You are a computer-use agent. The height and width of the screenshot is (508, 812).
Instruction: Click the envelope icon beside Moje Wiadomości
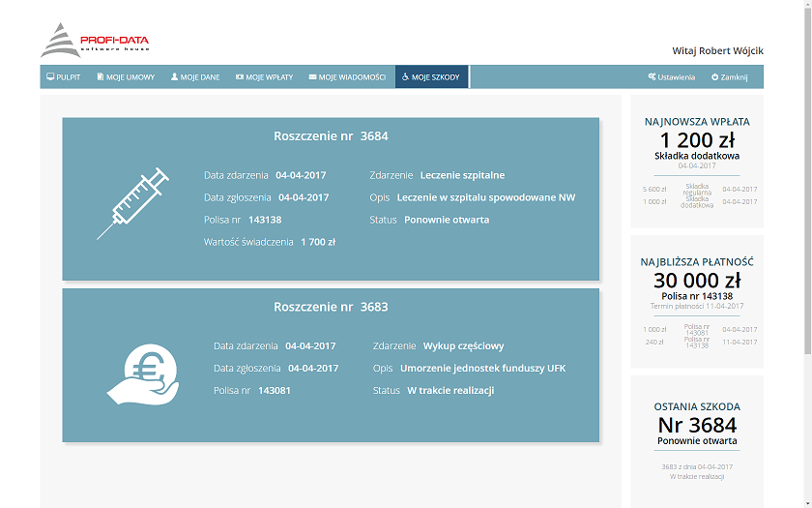(x=313, y=76)
